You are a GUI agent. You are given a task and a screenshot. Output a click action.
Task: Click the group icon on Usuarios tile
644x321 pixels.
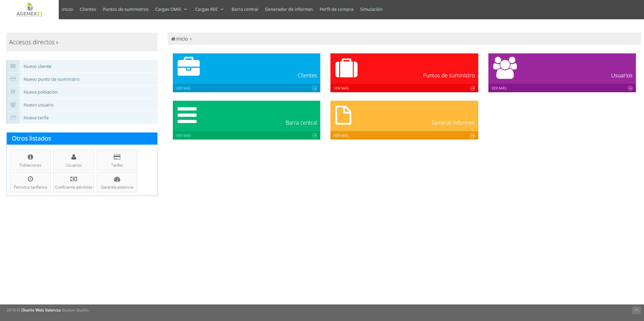click(505, 68)
